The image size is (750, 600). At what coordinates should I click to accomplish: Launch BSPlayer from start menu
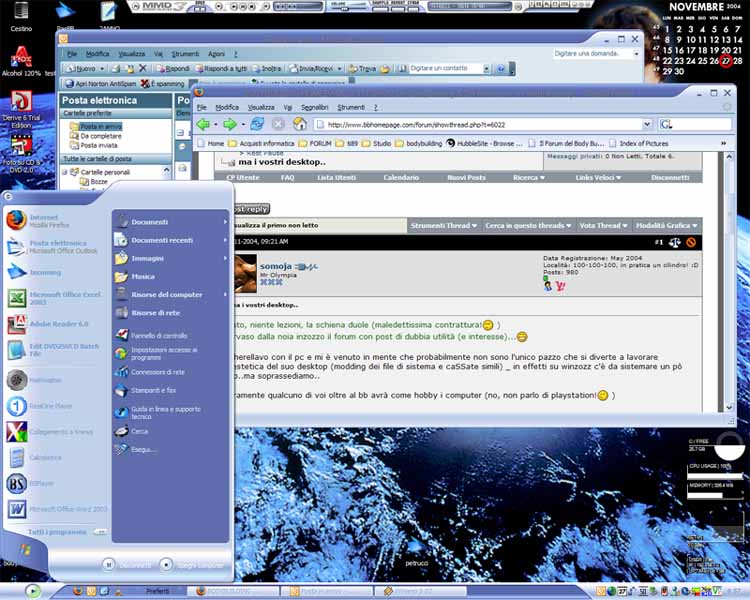click(30, 483)
